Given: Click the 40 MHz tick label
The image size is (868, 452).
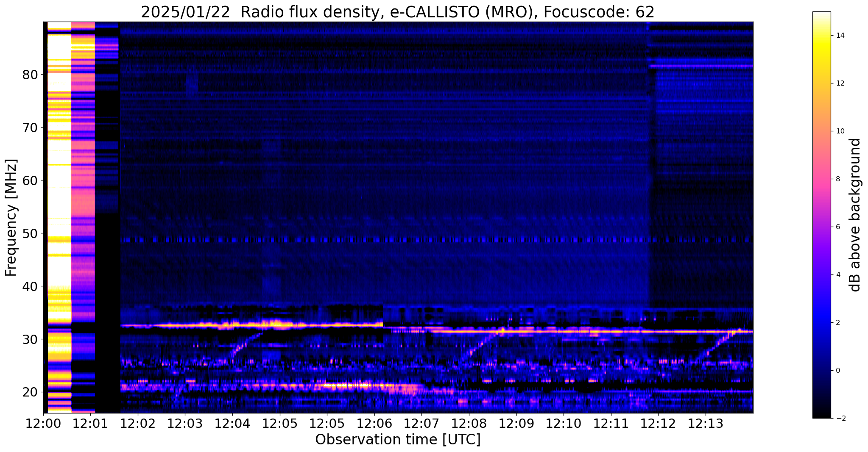Looking at the screenshot, I should (x=30, y=287).
